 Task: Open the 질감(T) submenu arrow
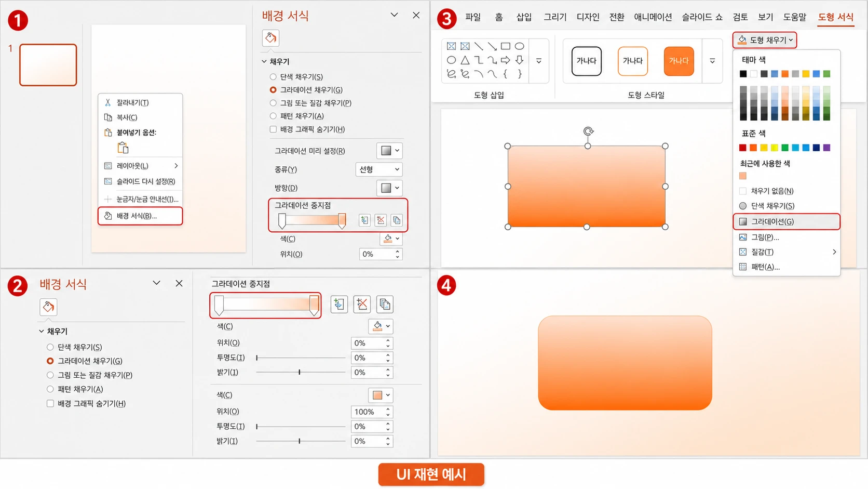click(x=834, y=252)
